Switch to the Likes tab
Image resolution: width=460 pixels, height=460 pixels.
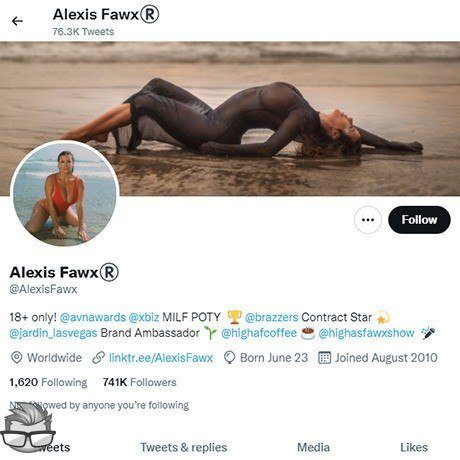coord(414,447)
